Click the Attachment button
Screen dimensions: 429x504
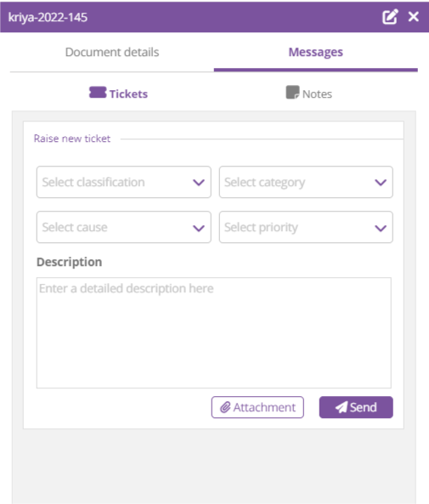pyautogui.click(x=257, y=407)
